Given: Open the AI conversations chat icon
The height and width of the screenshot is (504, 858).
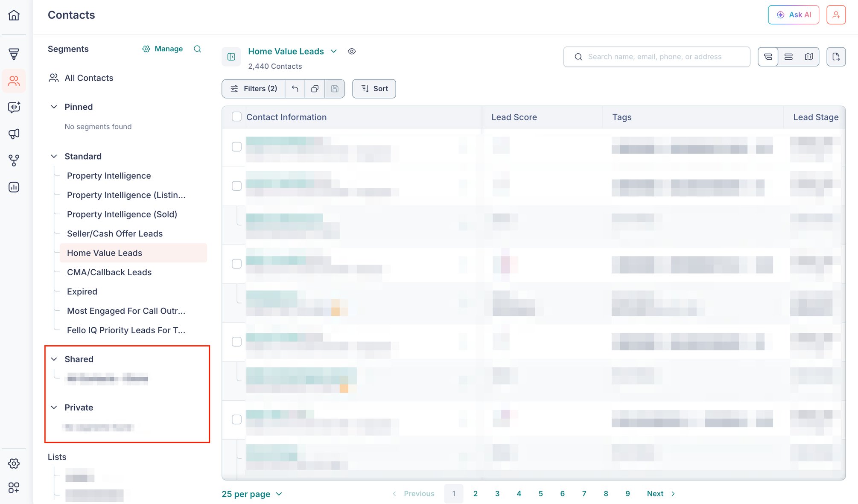Looking at the screenshot, I should tap(14, 108).
